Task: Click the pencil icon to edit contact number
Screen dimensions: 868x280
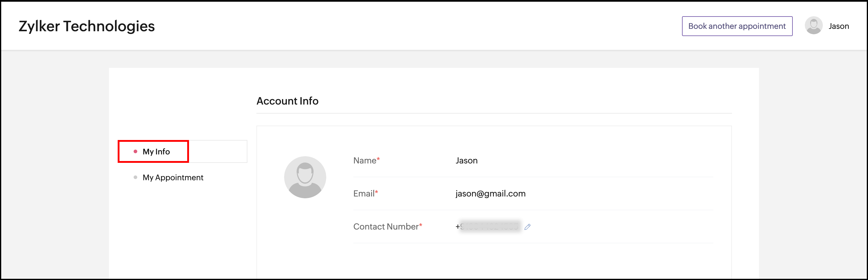Action: tap(527, 227)
